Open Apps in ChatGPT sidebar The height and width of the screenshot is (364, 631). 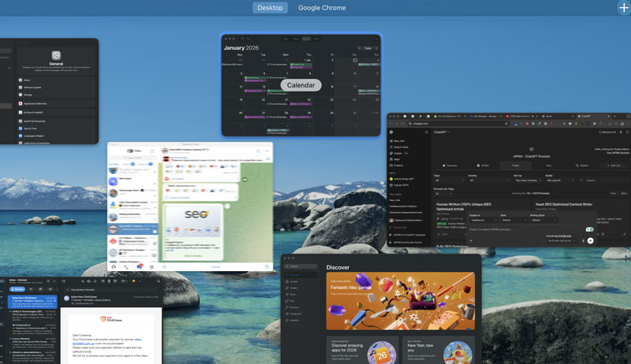(x=395, y=159)
